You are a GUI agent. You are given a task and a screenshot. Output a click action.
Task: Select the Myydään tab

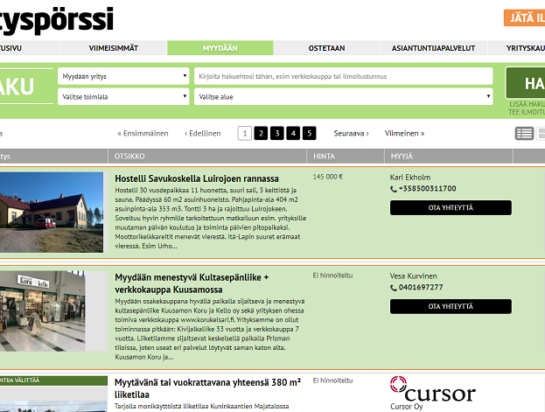pos(220,48)
